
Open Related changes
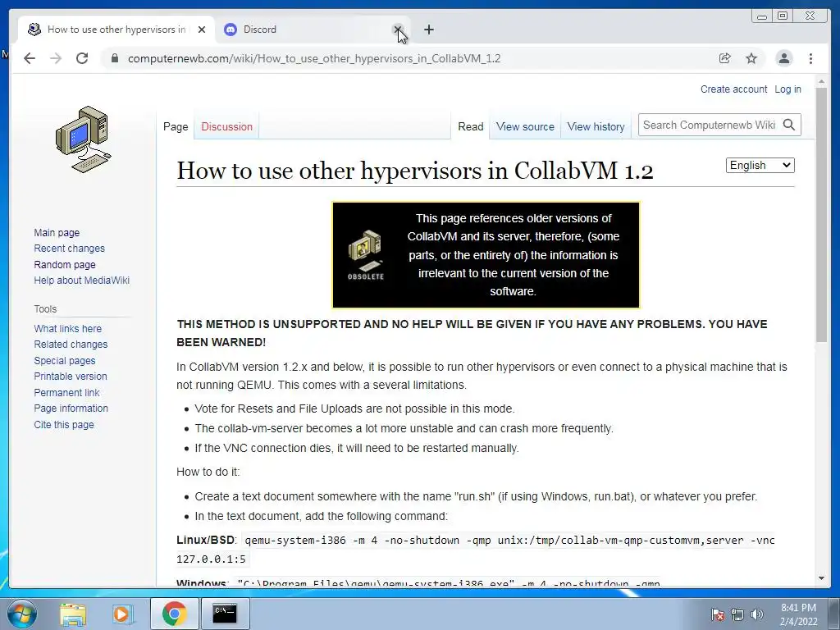pyautogui.click(x=71, y=344)
